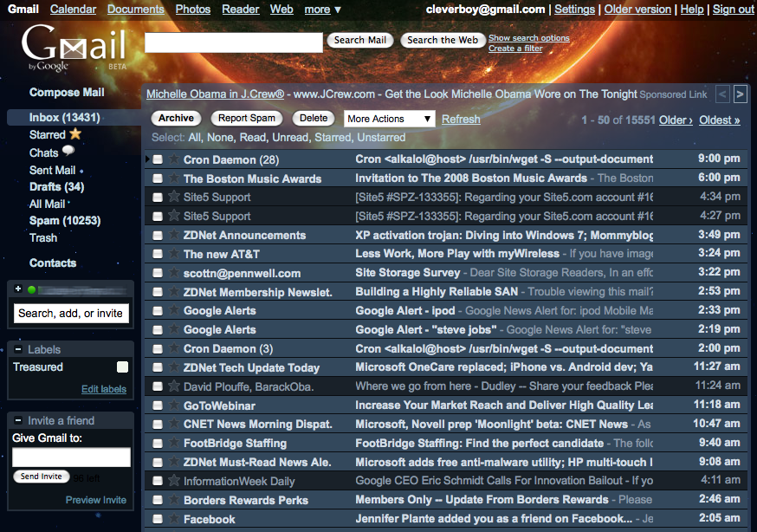This screenshot has width=757, height=532.
Task: Expand the 'more' menu in top bar
Action: pyautogui.click(x=322, y=10)
